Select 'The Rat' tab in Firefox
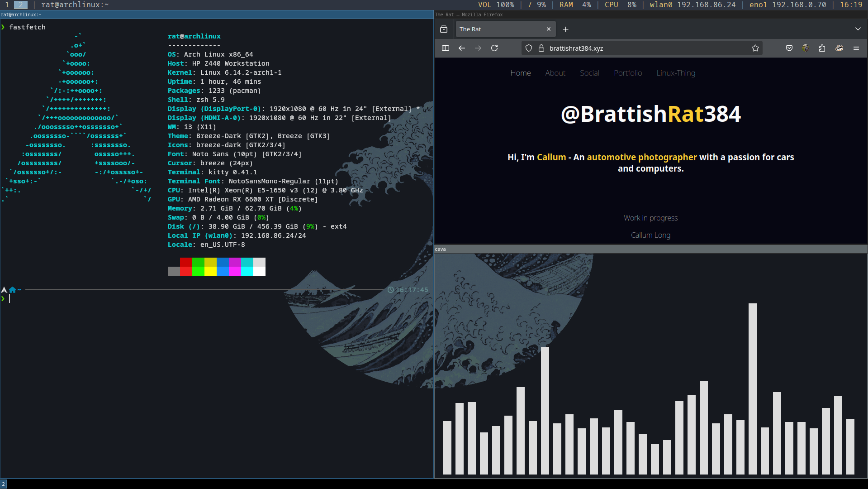This screenshot has height=489, width=868. click(x=505, y=29)
